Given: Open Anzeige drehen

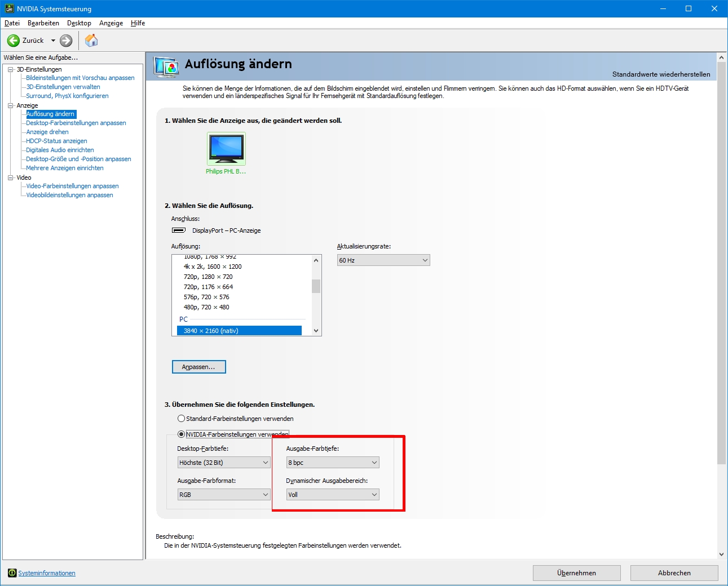Looking at the screenshot, I should 47,132.
